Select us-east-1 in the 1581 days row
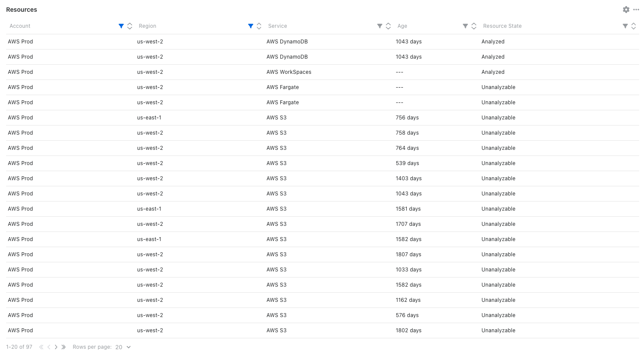Screen dimensions: 644x357 coord(149,209)
